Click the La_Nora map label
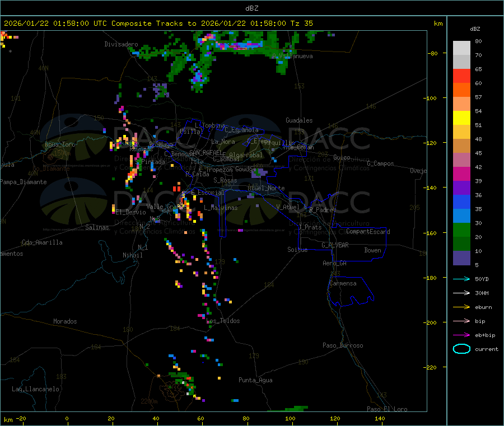This screenshot has height=426, width=504. point(223,142)
